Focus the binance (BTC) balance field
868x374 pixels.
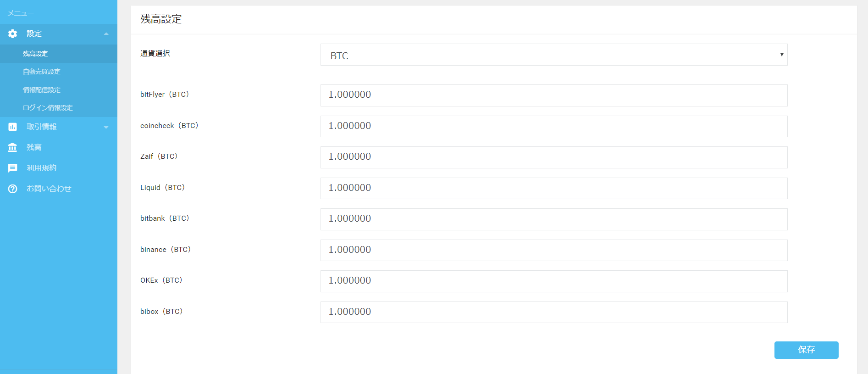(554, 250)
